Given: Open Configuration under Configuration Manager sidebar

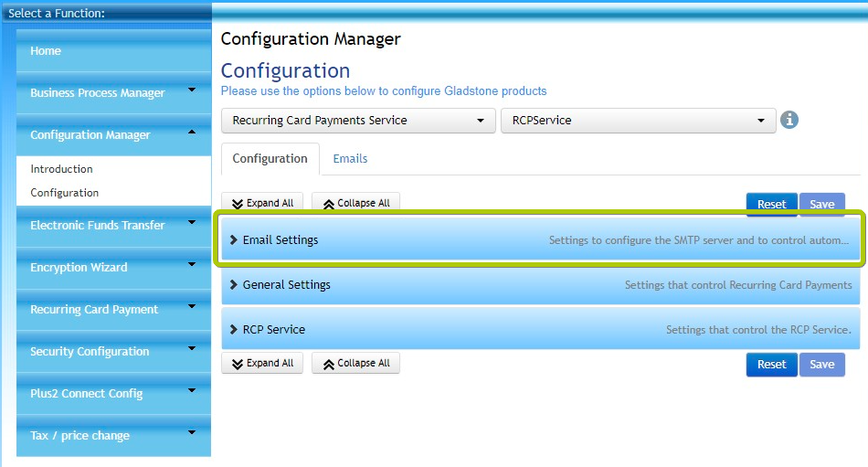Looking at the screenshot, I should (64, 193).
